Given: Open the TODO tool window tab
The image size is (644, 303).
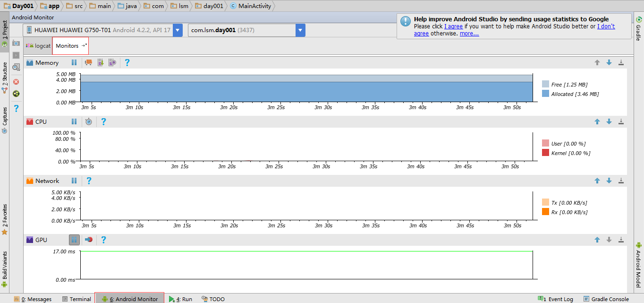Looking at the screenshot, I should [213, 299].
